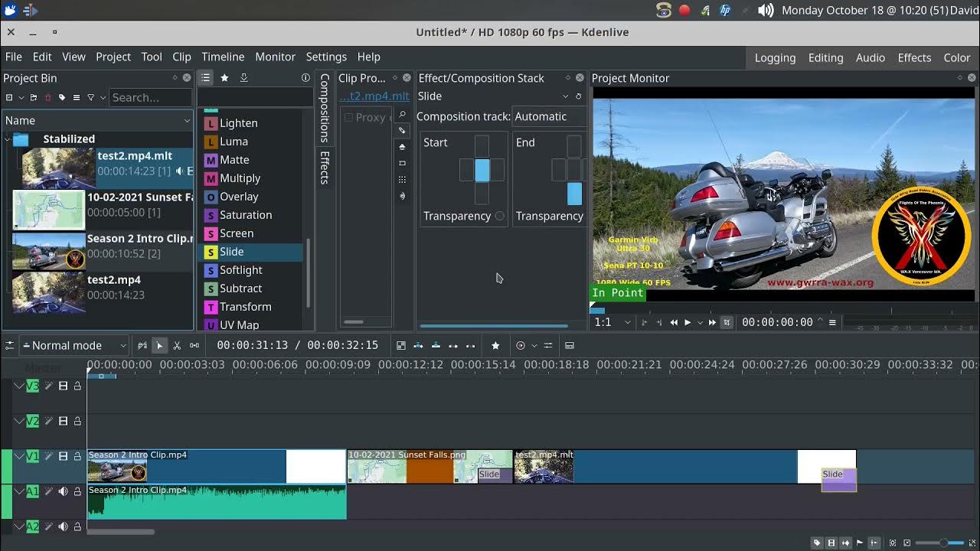Viewport: 980px width, 551px height.
Task: Open the Composition track Automatic dropdown
Action: [x=549, y=117]
